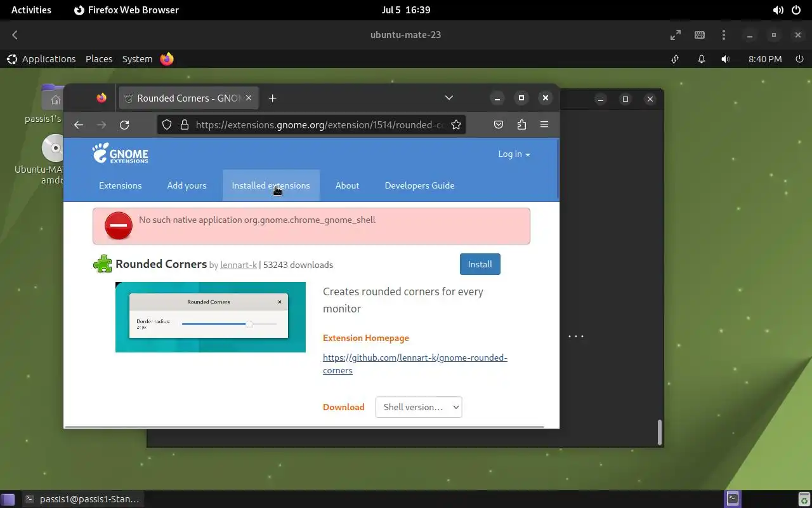Open Shell version dropdown
812x508 pixels.
click(419, 407)
